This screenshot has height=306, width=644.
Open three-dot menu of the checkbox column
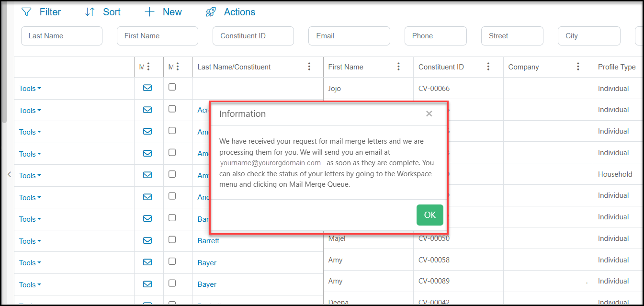pos(178,67)
